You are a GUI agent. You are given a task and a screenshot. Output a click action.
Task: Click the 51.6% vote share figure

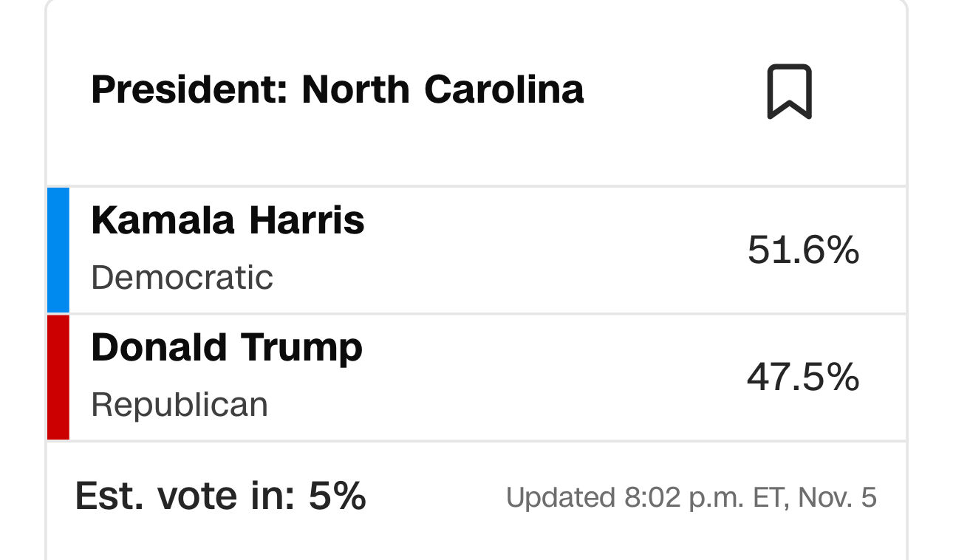802,250
